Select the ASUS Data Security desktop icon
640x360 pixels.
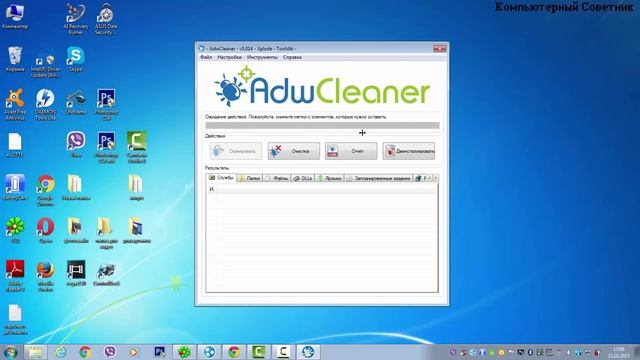pyautogui.click(x=106, y=19)
